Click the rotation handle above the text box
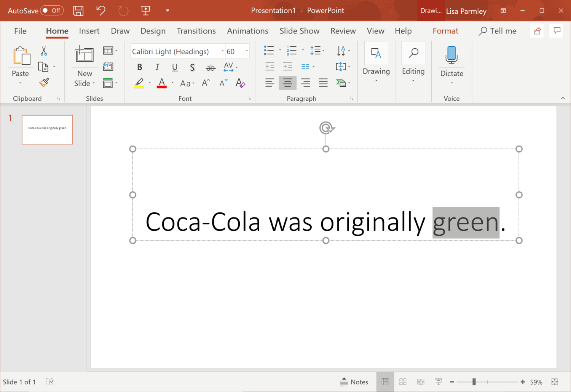 (x=327, y=128)
